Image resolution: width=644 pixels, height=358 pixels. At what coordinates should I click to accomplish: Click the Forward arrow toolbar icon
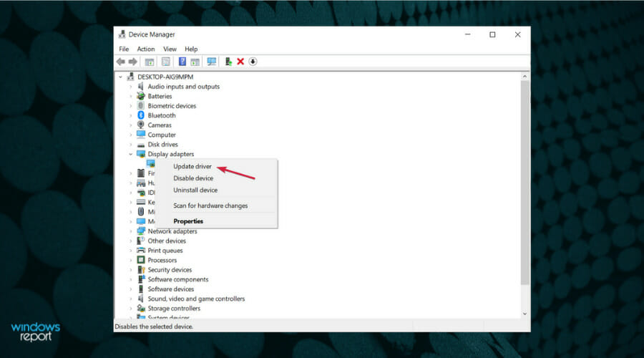pos(132,62)
